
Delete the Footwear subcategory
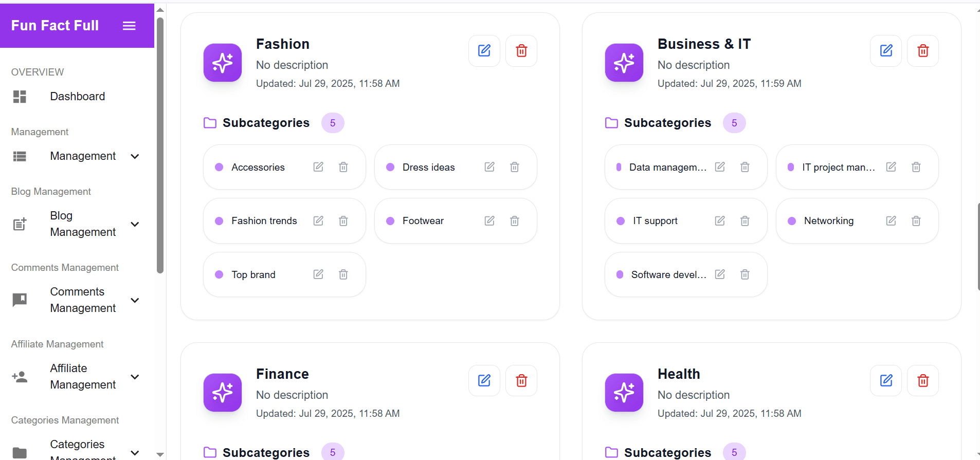click(515, 221)
